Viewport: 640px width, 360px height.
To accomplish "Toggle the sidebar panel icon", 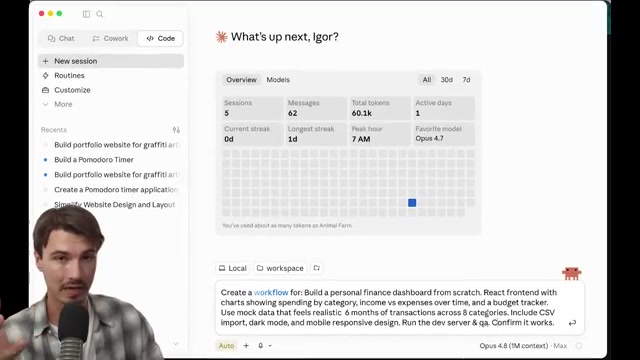I will coord(86,14).
